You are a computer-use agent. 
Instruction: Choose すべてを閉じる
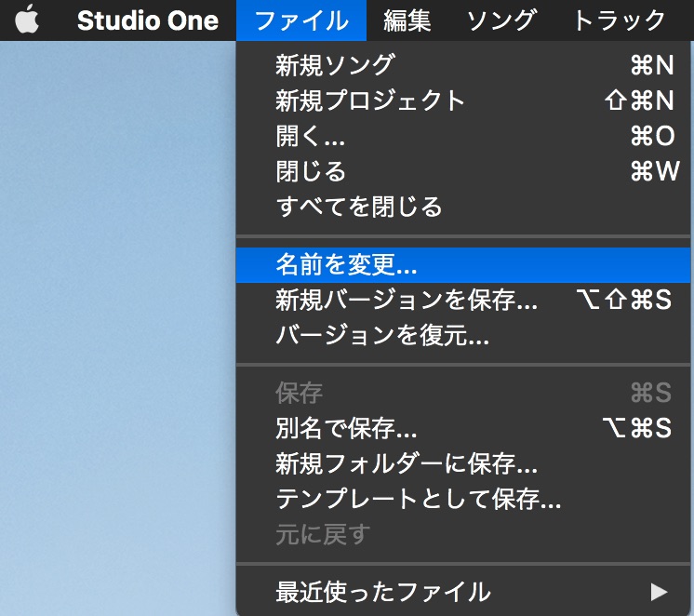click(359, 207)
